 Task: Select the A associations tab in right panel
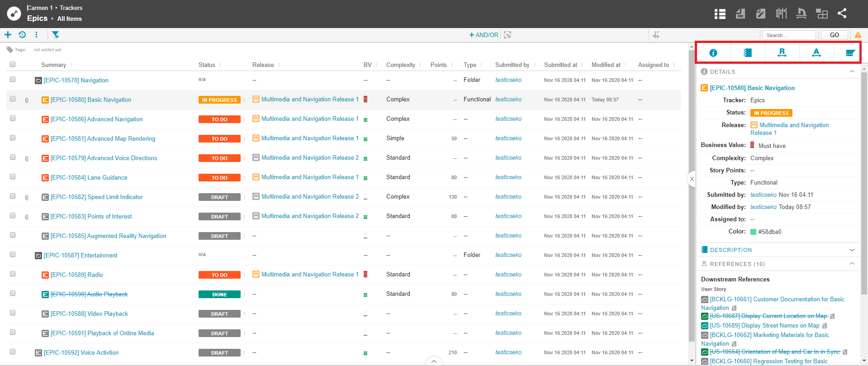[x=816, y=53]
